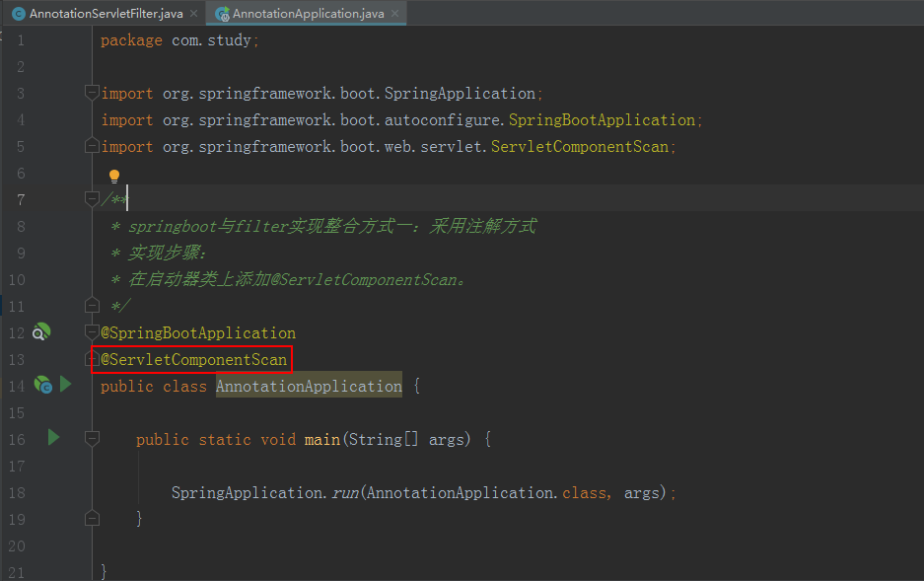Screen dimensions: 924x581
Task: Click the fold marker at line 11 comment end
Action: click(91, 306)
